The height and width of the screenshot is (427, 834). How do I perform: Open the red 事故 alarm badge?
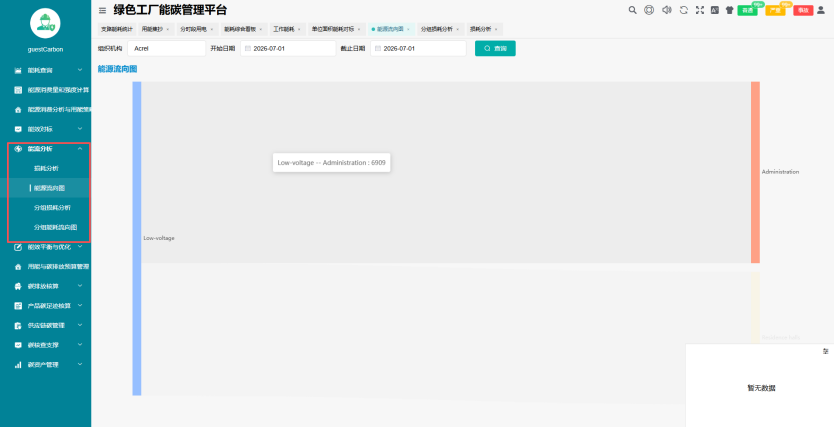[x=803, y=10]
